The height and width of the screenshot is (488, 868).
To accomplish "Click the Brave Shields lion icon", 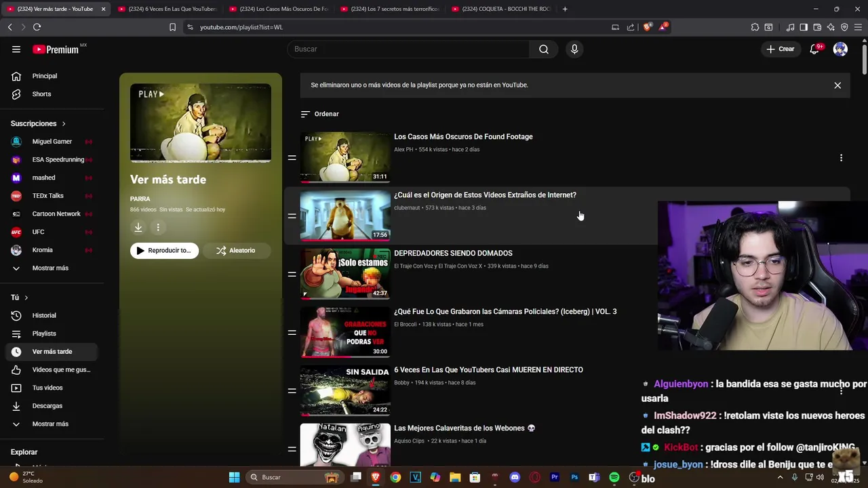I will [647, 27].
